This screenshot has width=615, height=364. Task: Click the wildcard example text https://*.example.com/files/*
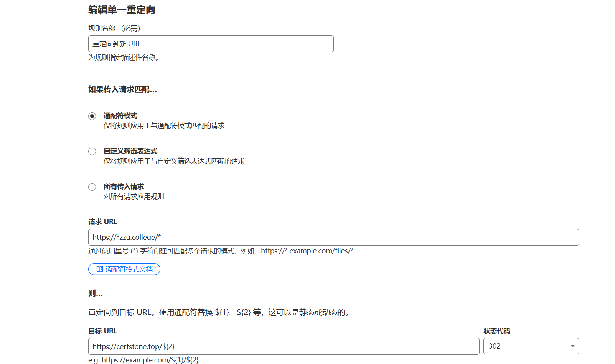tap(307, 251)
